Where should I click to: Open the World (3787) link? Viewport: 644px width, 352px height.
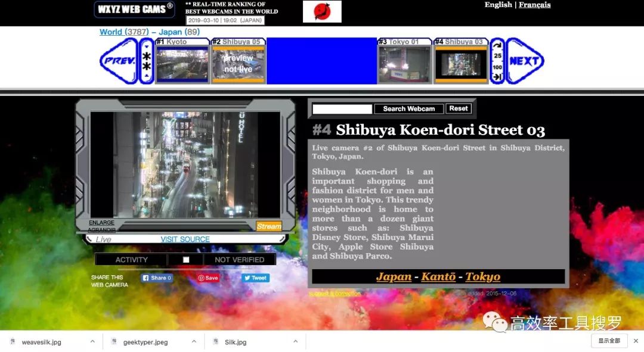(x=124, y=32)
